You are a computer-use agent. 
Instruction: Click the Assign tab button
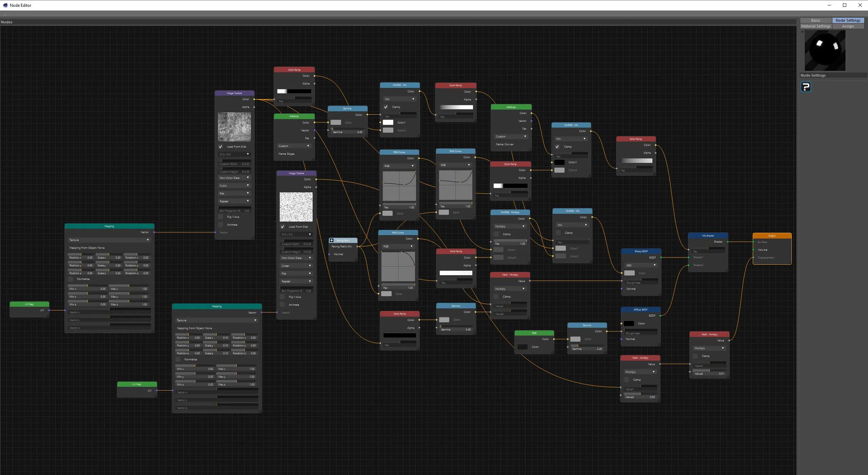848,26
